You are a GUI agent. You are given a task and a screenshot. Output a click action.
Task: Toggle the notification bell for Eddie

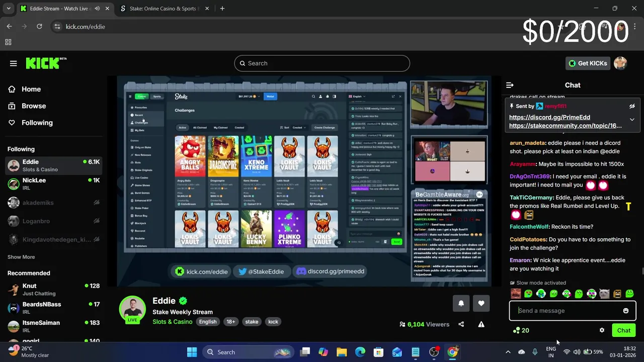(x=461, y=303)
